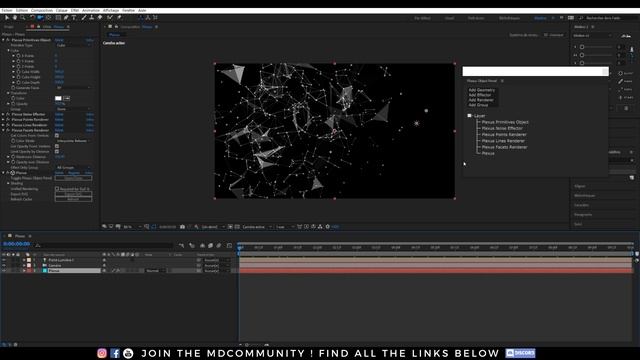
Task: Expand Plexus Lines Renderer effect
Action: tap(3, 125)
